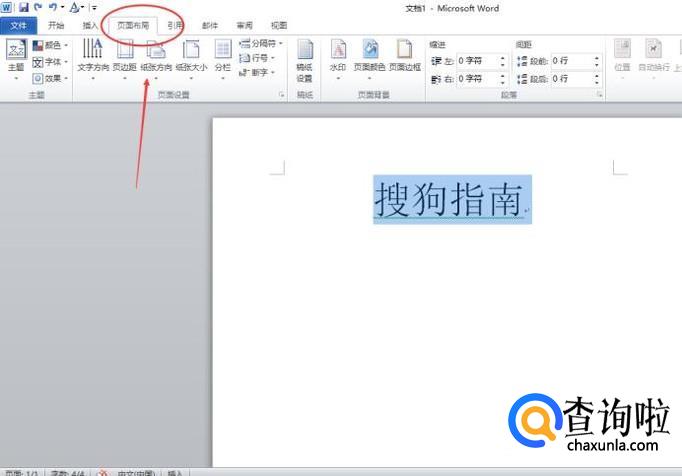Switch to the 邮件 tab
This screenshot has width=682, height=476.
(210, 26)
